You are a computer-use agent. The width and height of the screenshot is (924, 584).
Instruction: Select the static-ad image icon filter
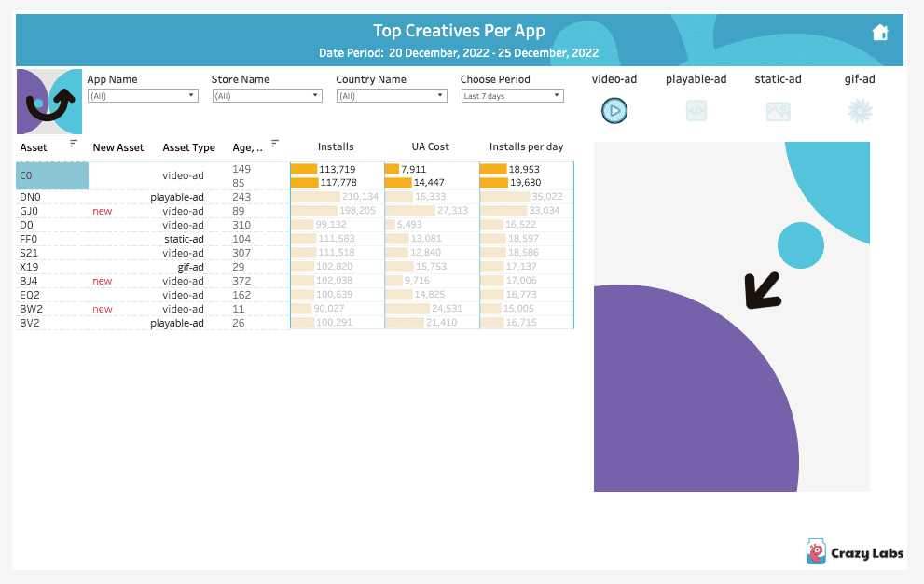pos(778,112)
